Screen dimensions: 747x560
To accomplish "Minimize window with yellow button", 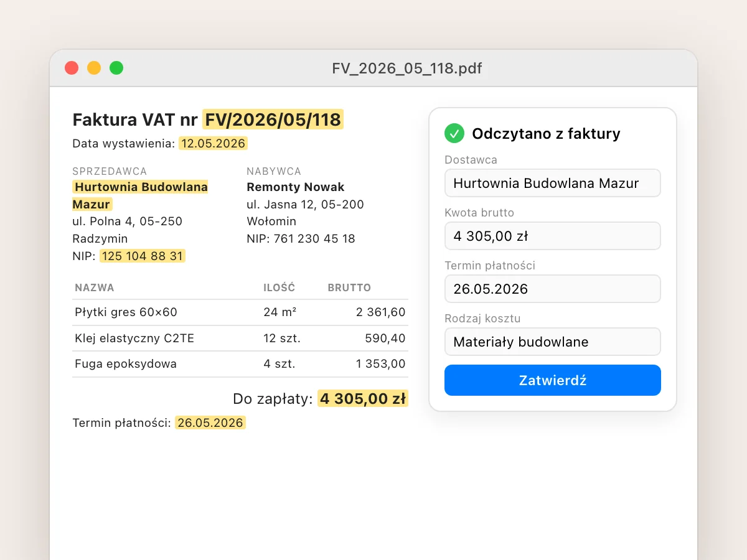I will pyautogui.click(x=94, y=68).
